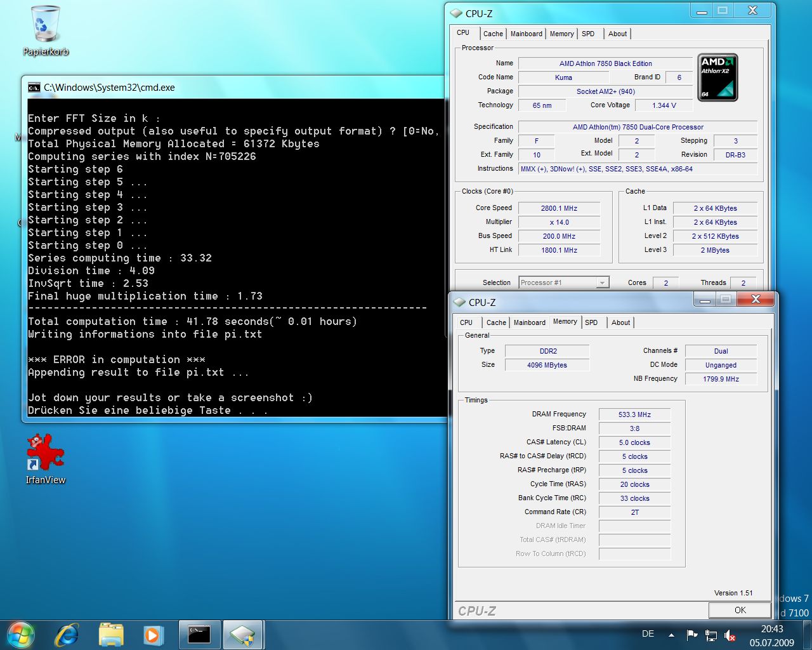Click the Instructions list MMX, 3DNow!, SSE
The image size is (812, 650).
click(638, 169)
